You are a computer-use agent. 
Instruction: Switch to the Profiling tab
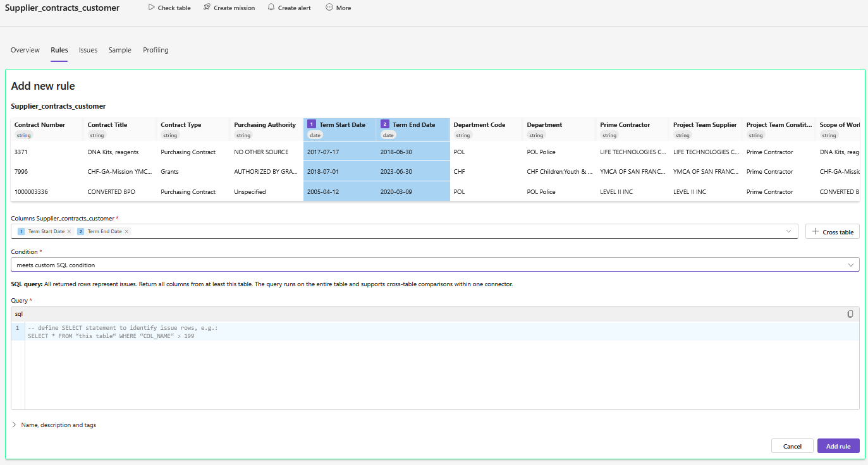(156, 50)
